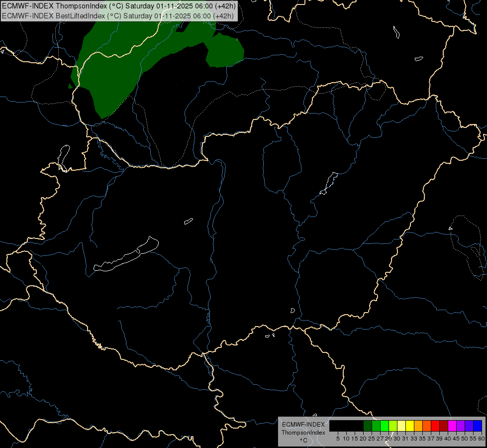Image resolution: width=487 pixels, height=448 pixels.
Task: Select the pale yellow 30–31 legend swatch
Action: tap(401, 426)
